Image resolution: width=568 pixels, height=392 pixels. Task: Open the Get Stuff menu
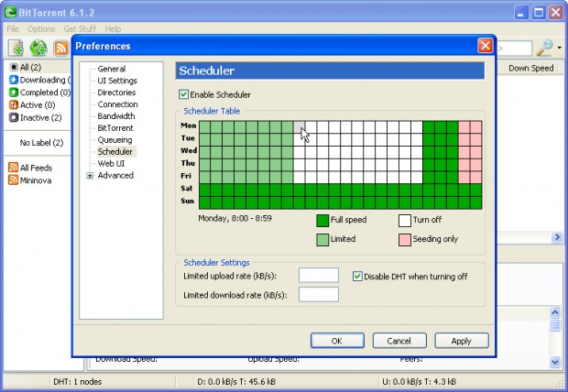80,29
